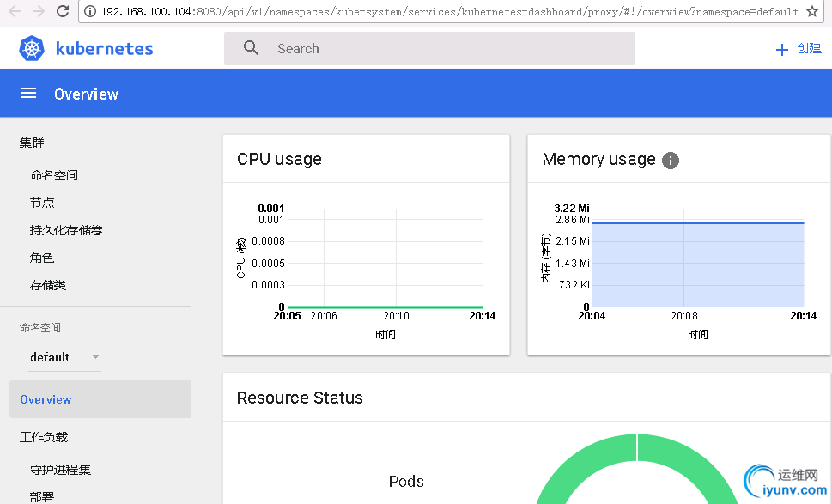The width and height of the screenshot is (832, 504).
Task: Reload the page in browser
Action: coord(63,12)
